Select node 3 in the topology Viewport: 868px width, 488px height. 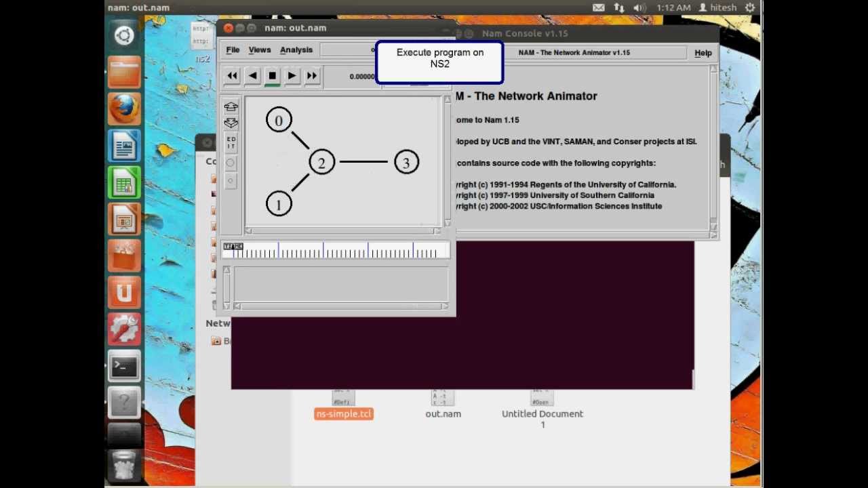[406, 162]
